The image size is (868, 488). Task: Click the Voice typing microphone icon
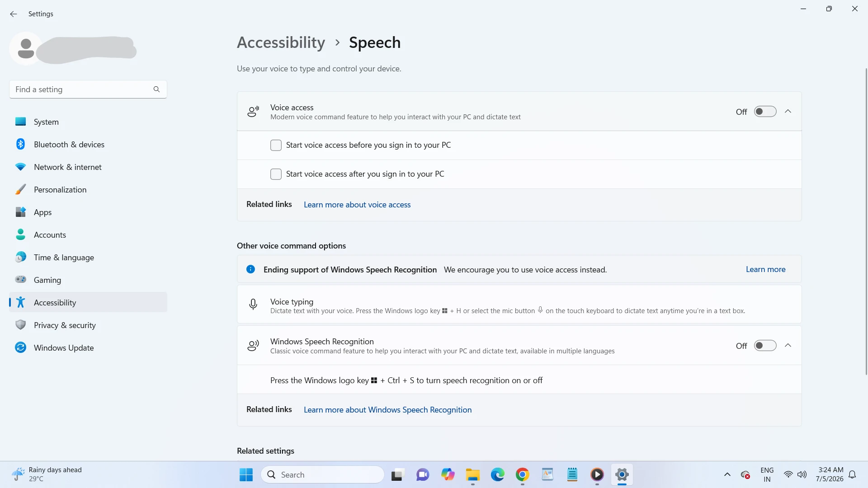coord(253,304)
